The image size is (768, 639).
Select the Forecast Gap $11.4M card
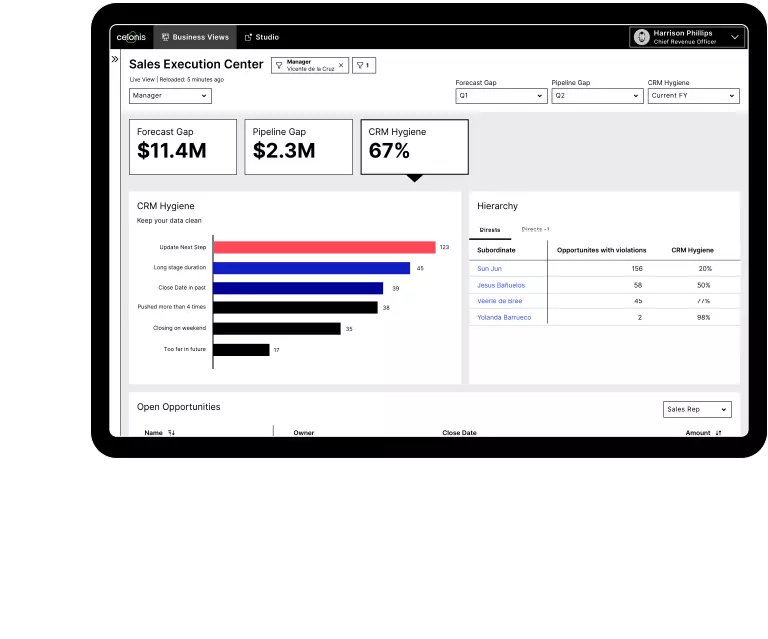(x=183, y=147)
